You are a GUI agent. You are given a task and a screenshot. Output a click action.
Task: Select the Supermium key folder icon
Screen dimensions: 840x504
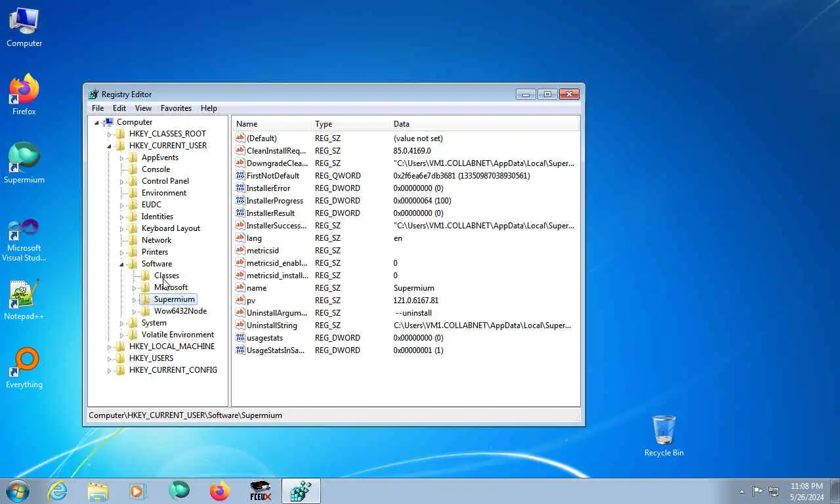[x=146, y=299]
